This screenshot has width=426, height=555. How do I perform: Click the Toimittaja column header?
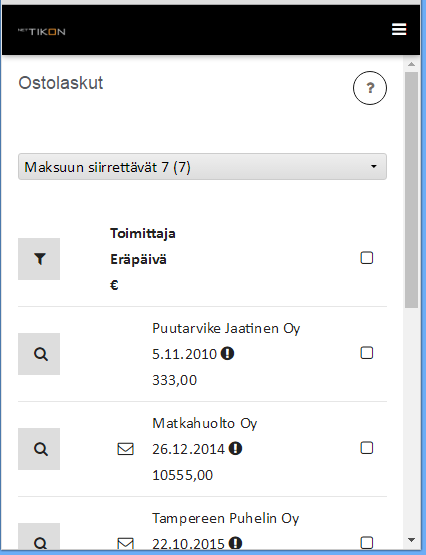(143, 234)
